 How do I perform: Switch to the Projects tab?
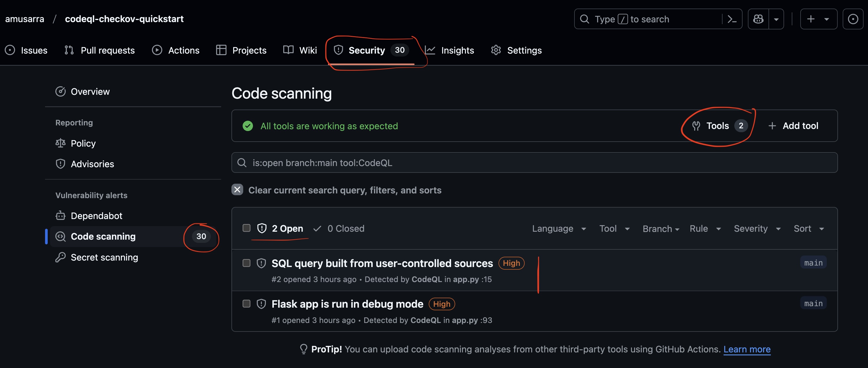(241, 50)
